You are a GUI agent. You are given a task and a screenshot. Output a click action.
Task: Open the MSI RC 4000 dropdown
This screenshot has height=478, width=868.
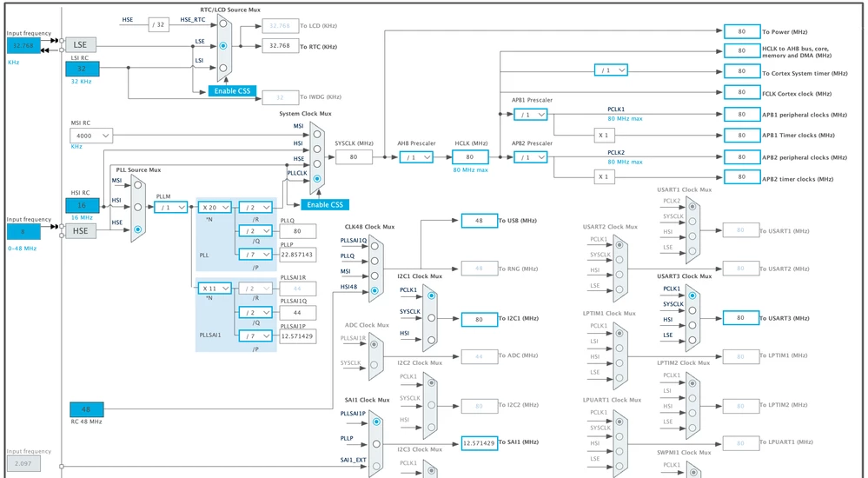point(90,136)
